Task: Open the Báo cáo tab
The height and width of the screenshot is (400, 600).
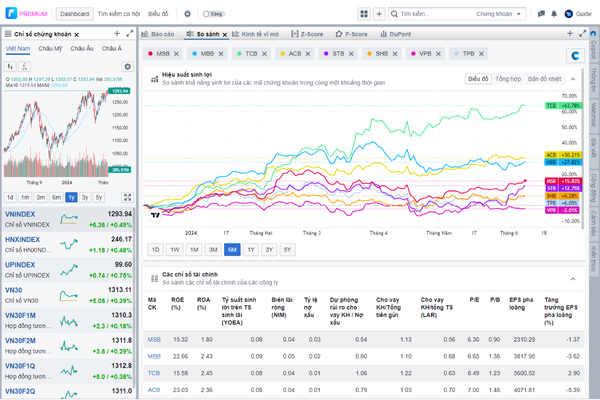Action: click(158, 34)
